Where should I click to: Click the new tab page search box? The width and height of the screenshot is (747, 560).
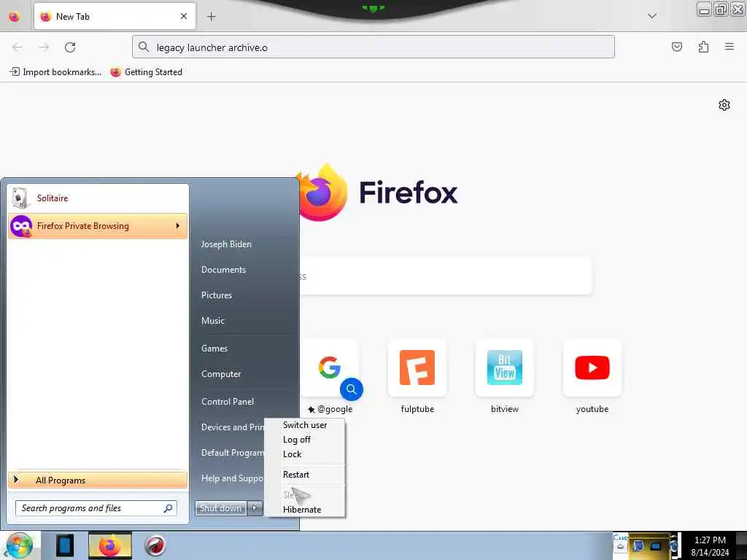[446, 276]
